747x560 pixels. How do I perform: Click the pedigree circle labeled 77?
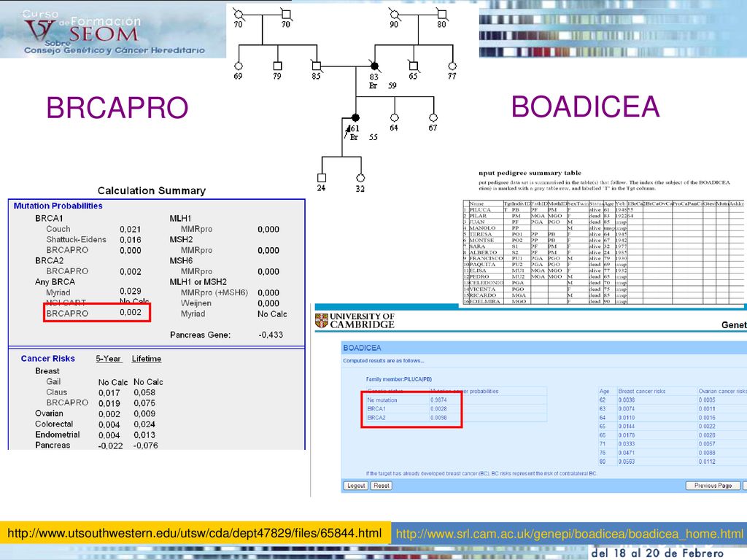(x=452, y=66)
